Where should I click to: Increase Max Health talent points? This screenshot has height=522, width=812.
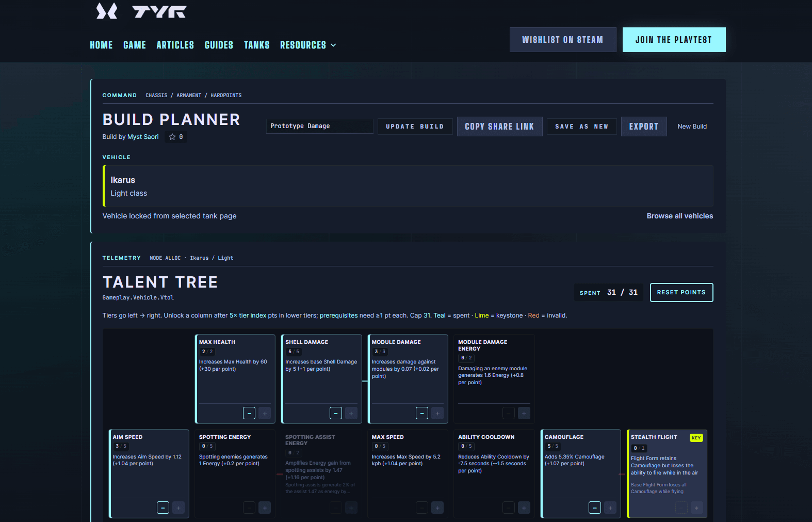pyautogui.click(x=265, y=413)
